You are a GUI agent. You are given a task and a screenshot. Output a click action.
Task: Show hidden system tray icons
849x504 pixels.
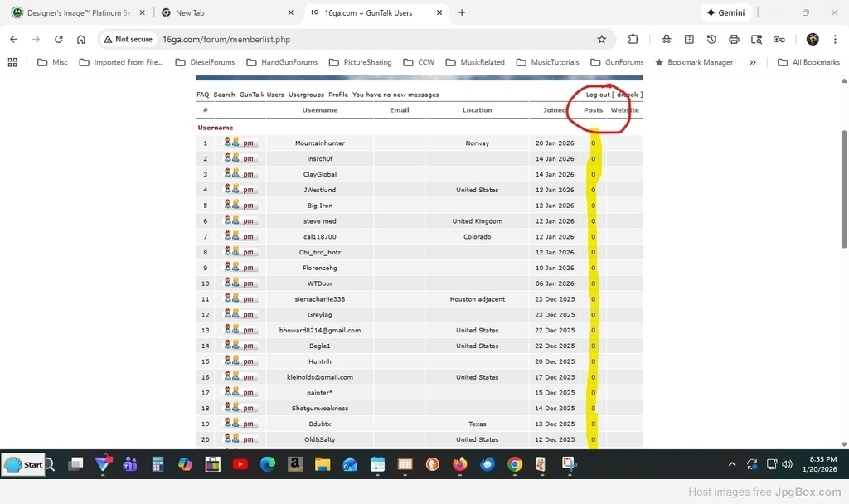click(731, 464)
